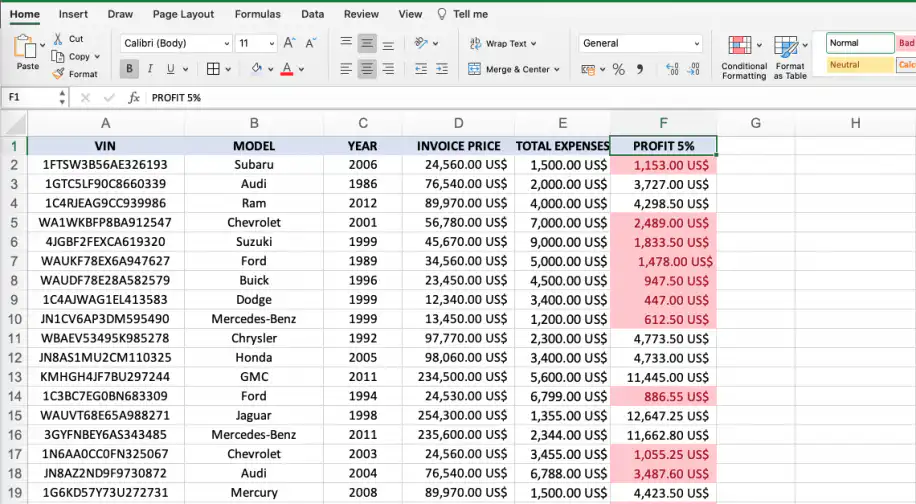Open the General number format dropdown
The width and height of the screenshot is (916, 504).
[x=697, y=43]
